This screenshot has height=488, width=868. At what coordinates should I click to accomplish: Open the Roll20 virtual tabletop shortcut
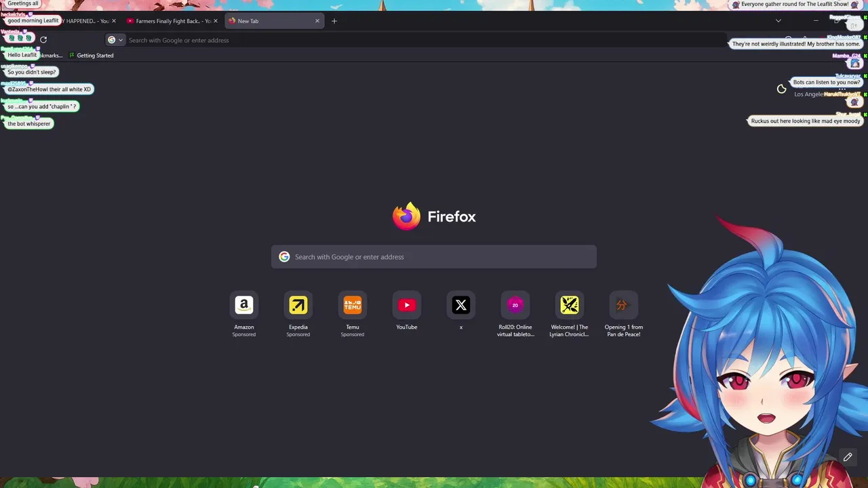tap(515, 305)
